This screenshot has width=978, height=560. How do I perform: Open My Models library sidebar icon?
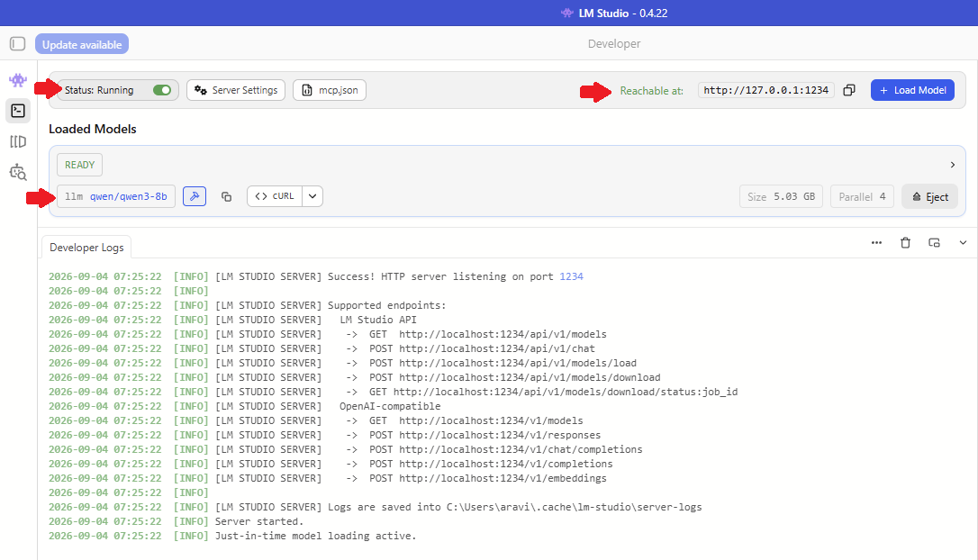tap(18, 141)
